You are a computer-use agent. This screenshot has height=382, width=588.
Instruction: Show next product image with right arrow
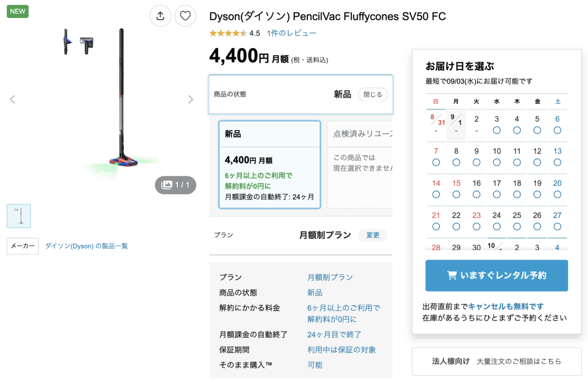tap(191, 99)
